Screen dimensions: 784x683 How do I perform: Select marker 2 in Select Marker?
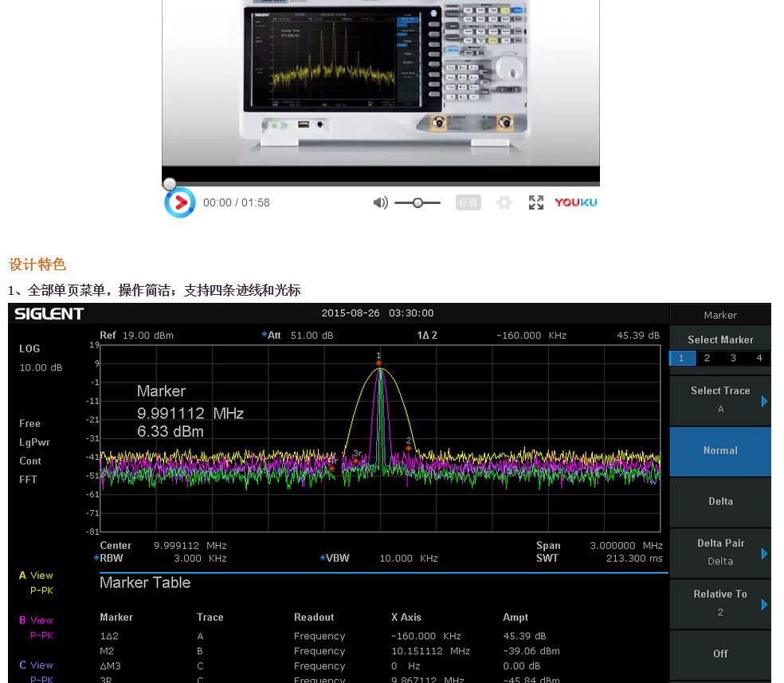coord(707,359)
